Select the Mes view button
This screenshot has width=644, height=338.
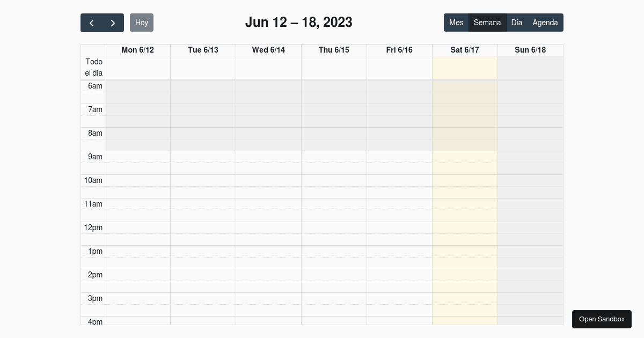(x=456, y=23)
